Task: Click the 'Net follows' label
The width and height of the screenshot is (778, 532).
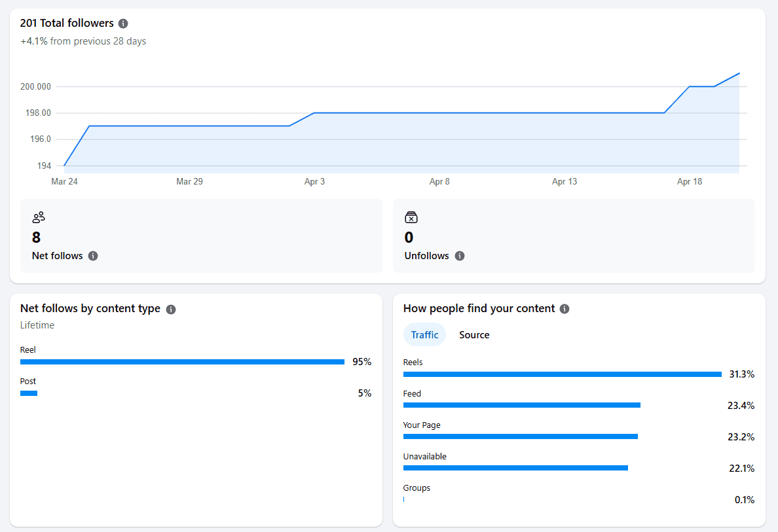Action: click(x=57, y=256)
